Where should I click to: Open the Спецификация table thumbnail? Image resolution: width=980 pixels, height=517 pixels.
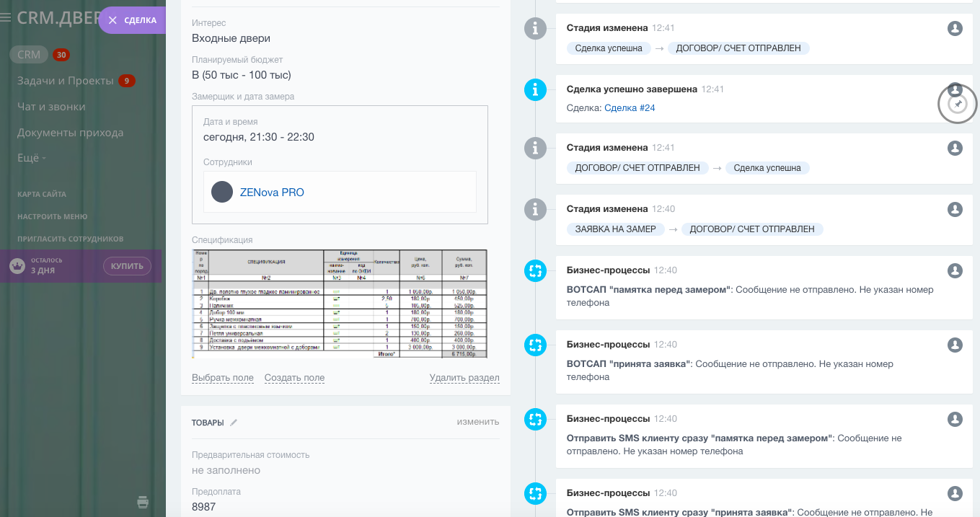339,304
